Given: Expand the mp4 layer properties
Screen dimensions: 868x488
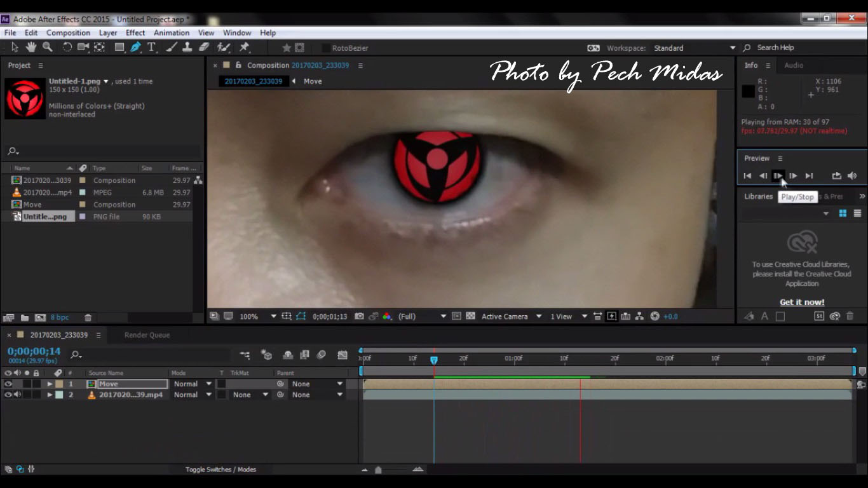Looking at the screenshot, I should point(50,395).
